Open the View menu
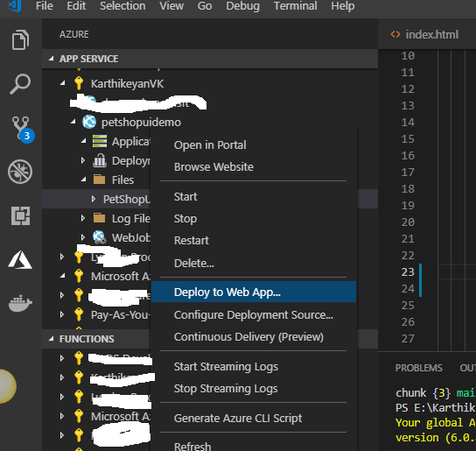476x451 pixels. tap(171, 6)
